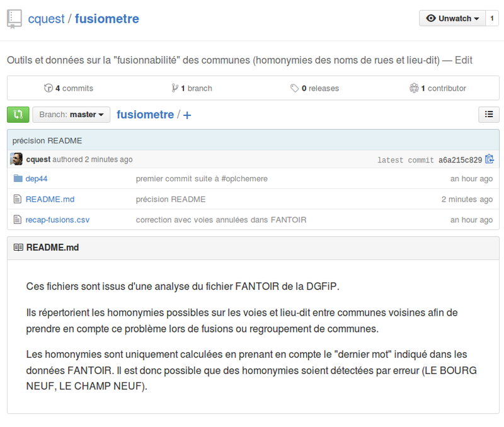504x427 pixels.
Task: Open the 1 branch tab
Action: [192, 88]
